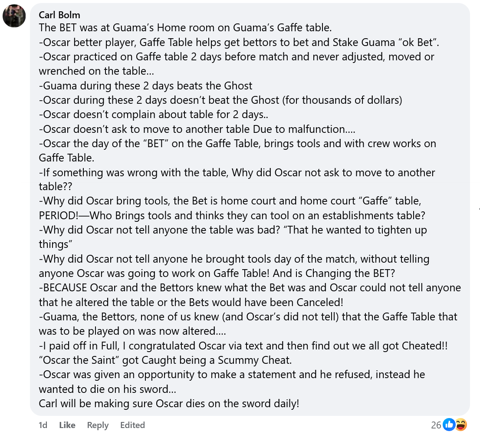Open the reactions count showing 26
The image size is (480, 448).
(436, 425)
